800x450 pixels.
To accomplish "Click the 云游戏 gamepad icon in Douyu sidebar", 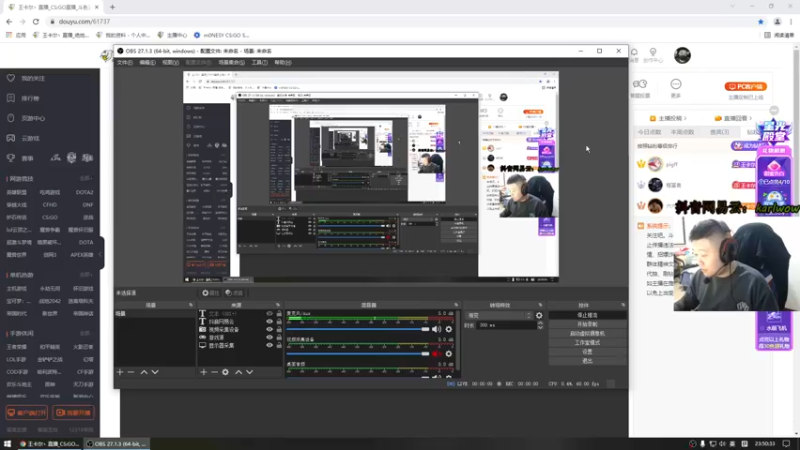I will pyautogui.click(x=11, y=138).
